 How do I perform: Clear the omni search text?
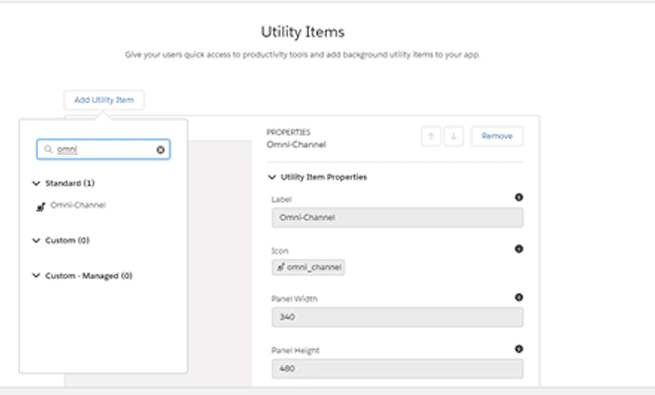pyautogui.click(x=160, y=150)
